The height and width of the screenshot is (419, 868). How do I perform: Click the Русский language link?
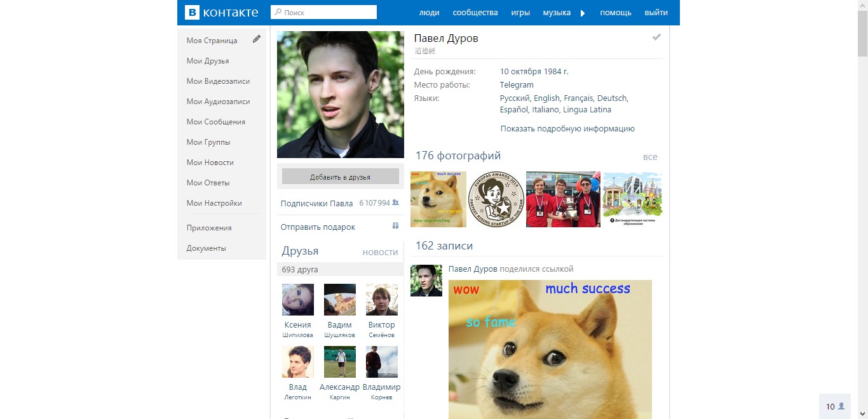point(515,98)
